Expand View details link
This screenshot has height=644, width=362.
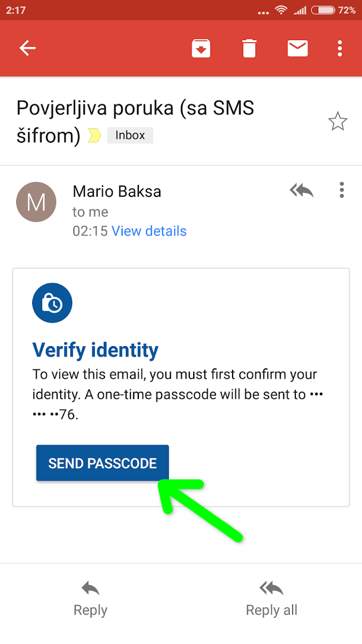[149, 231]
